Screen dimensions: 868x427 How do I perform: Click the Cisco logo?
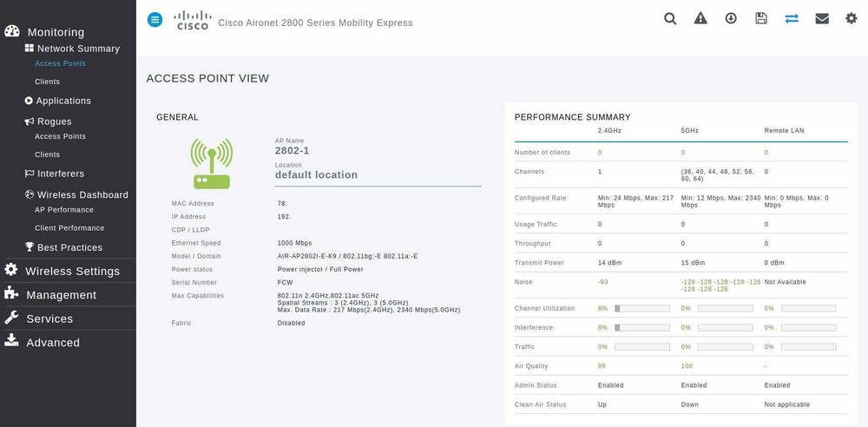pos(192,21)
